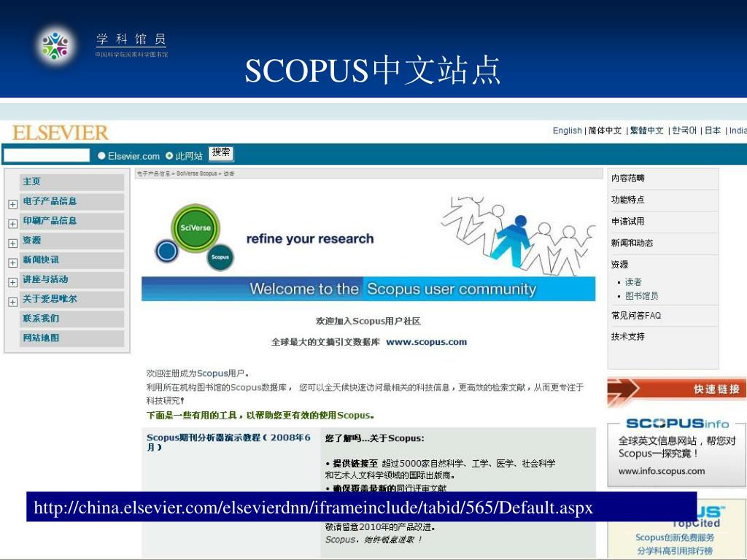Switch language to 简体中文
This screenshot has width=747, height=560.
pyautogui.click(x=605, y=131)
